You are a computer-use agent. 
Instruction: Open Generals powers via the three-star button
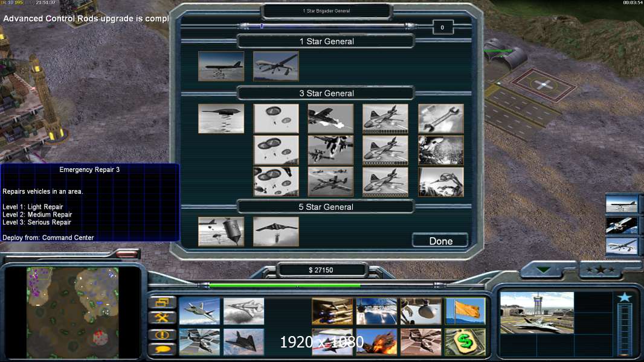click(601, 269)
